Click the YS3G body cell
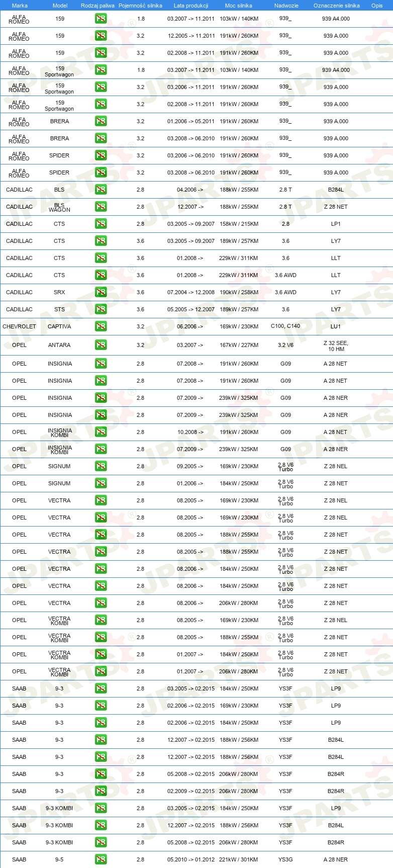The width and height of the screenshot is (393, 868). [x=285, y=859]
